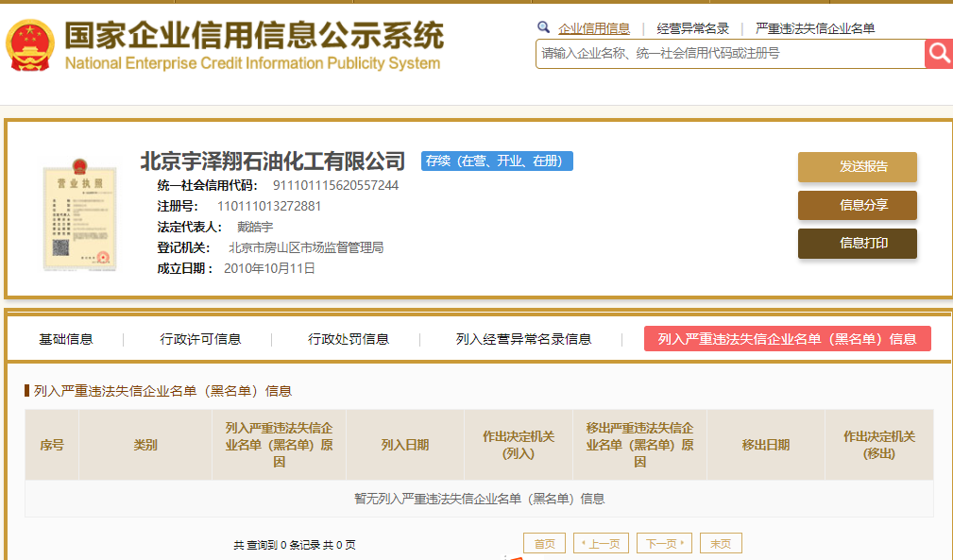
Task: Click the National Enterprise Credit Information Publicity System subtitle
Action: coord(252,63)
